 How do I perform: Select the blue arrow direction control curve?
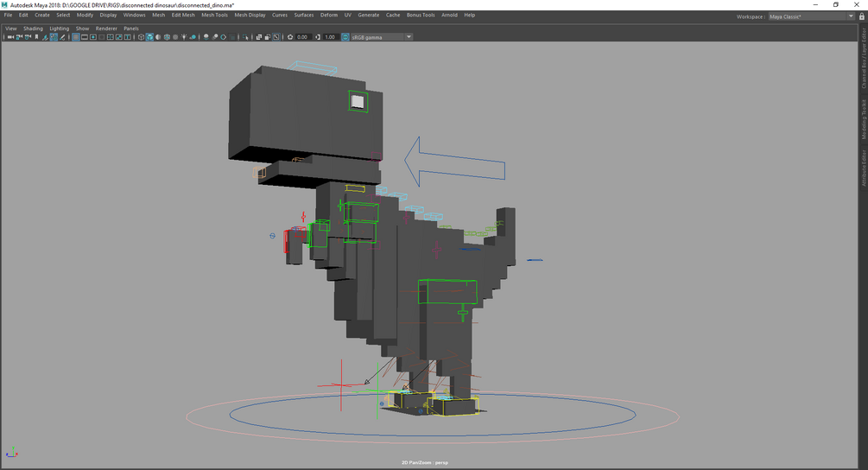pyautogui.click(x=454, y=161)
